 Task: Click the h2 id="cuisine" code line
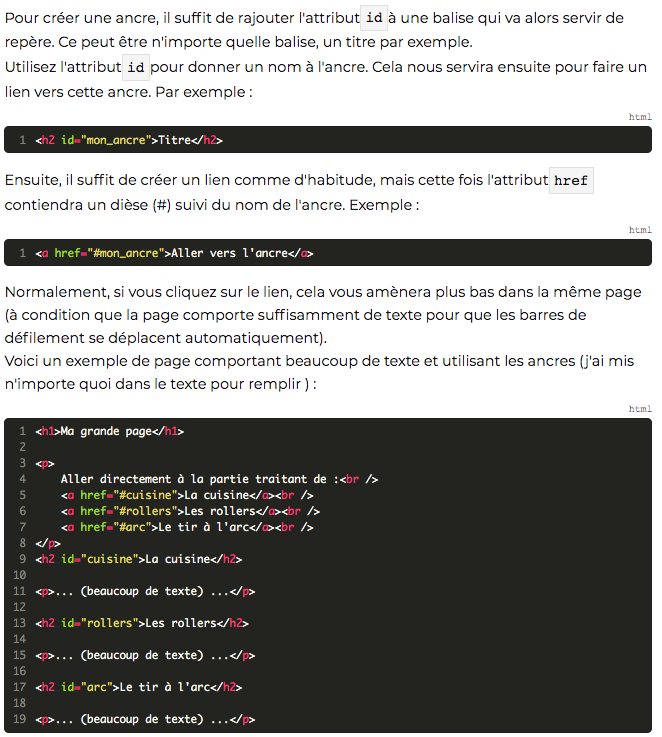[x=139, y=559]
